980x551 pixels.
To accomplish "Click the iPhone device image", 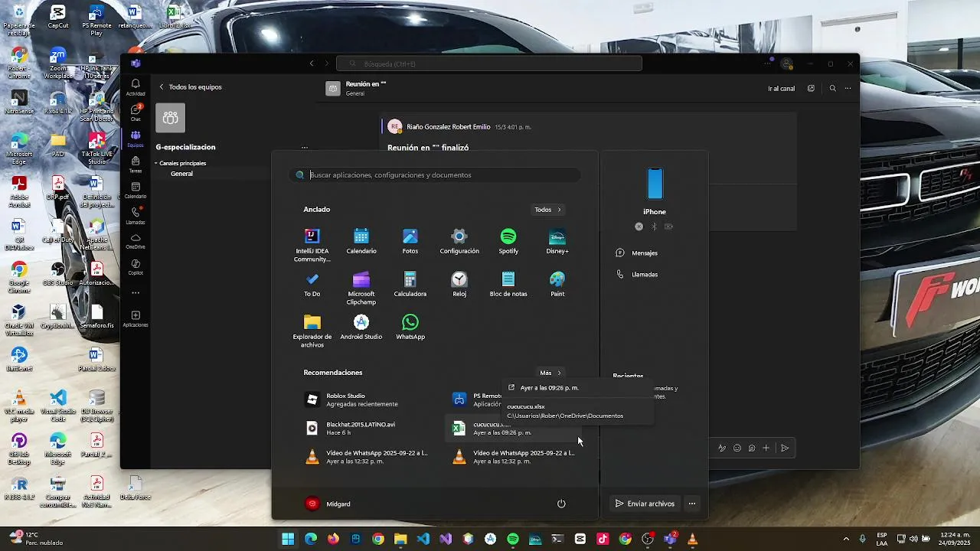I will pyautogui.click(x=655, y=184).
